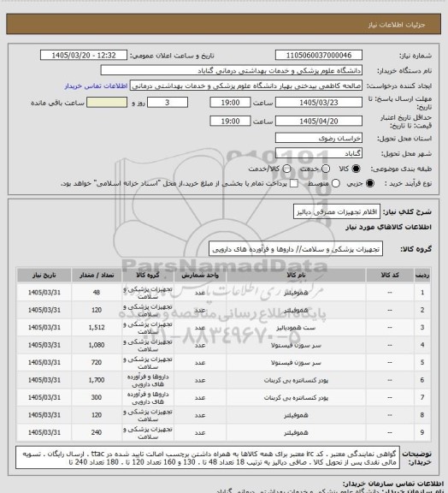Click the response deadline time 19:00 field
The height and width of the screenshot is (493, 448).
click(x=230, y=103)
